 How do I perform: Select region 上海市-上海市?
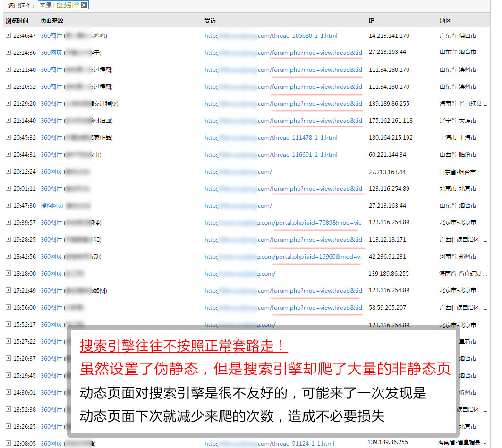(458, 137)
